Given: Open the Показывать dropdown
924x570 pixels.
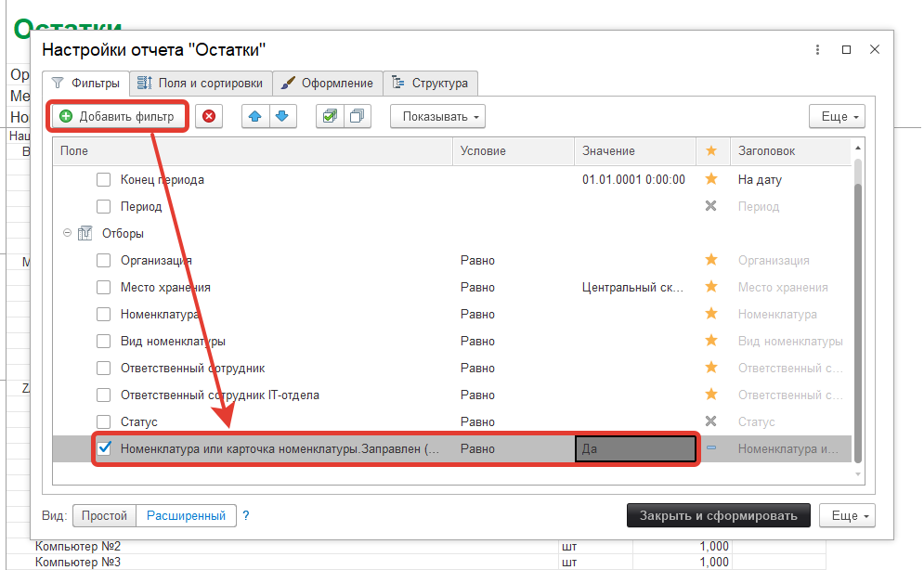Looking at the screenshot, I should pyautogui.click(x=437, y=116).
